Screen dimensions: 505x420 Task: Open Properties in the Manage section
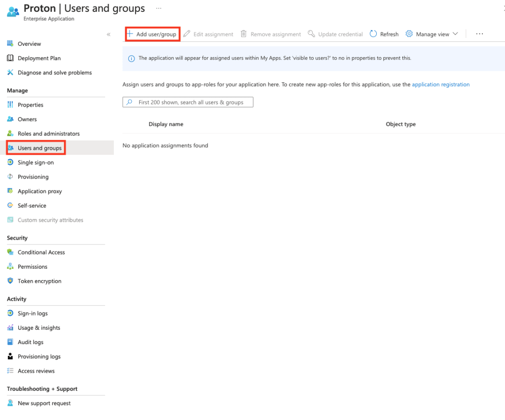click(30, 105)
